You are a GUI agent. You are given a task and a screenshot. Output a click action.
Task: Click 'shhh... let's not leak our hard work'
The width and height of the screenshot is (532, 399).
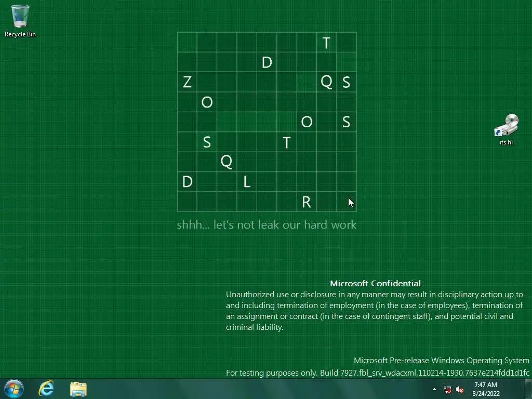tap(267, 224)
